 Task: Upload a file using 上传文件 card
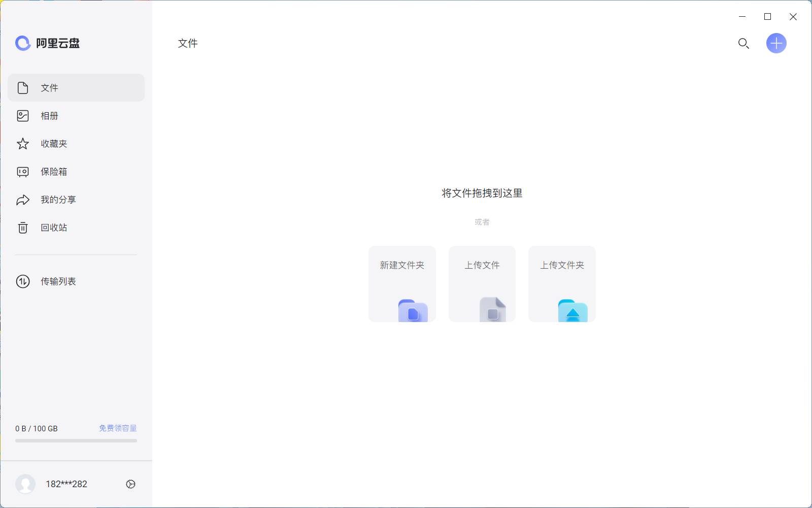482,283
